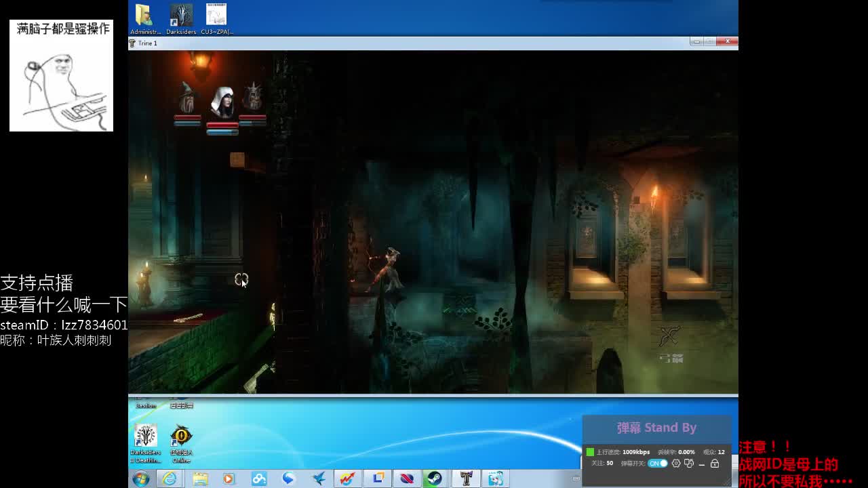Click the bow weapon icon in game

tap(670, 335)
